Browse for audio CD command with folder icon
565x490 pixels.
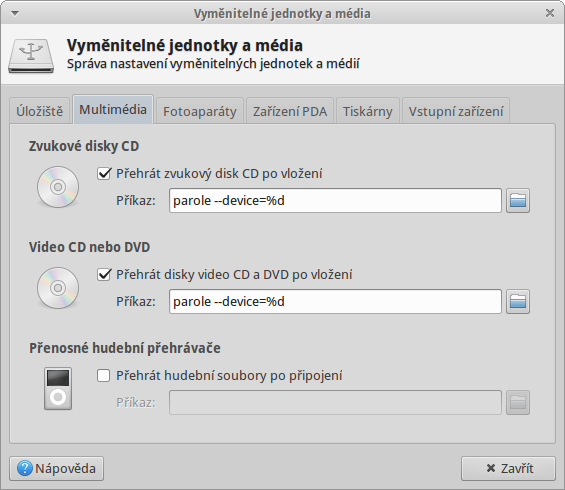pos(518,200)
